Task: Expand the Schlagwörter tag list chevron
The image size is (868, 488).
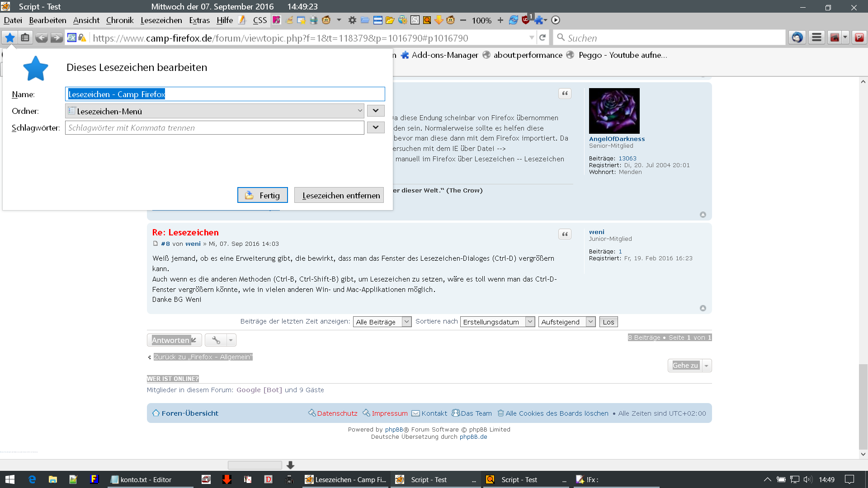Action: (375, 127)
